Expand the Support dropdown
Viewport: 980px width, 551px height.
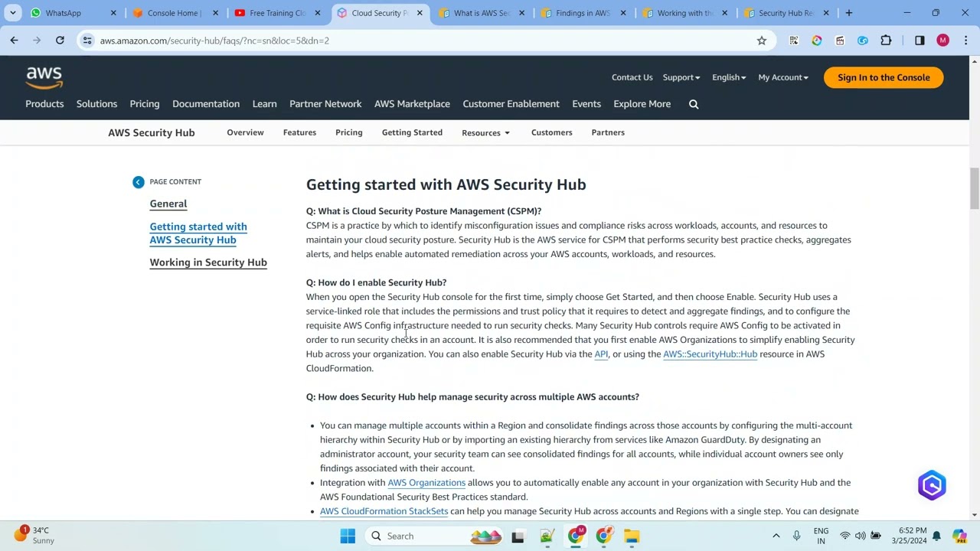click(x=681, y=77)
